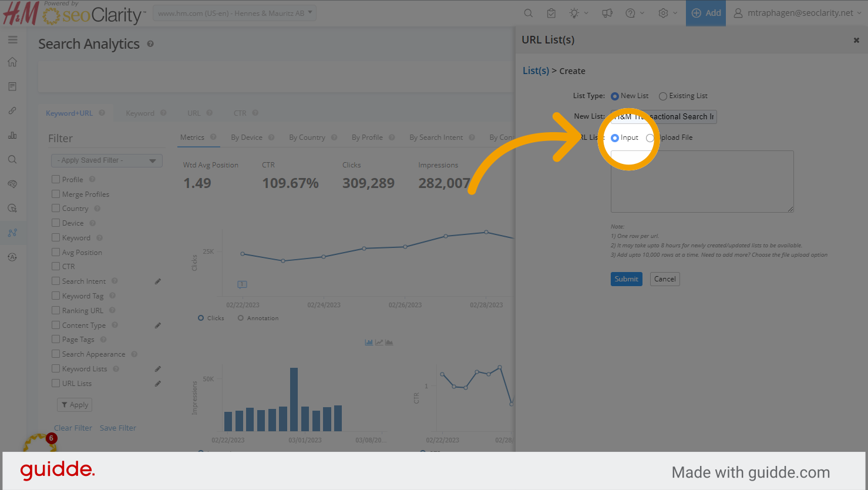868x490 pixels.
Task: Open the mtraphagen@seoclarity.net account menu
Action: click(798, 13)
